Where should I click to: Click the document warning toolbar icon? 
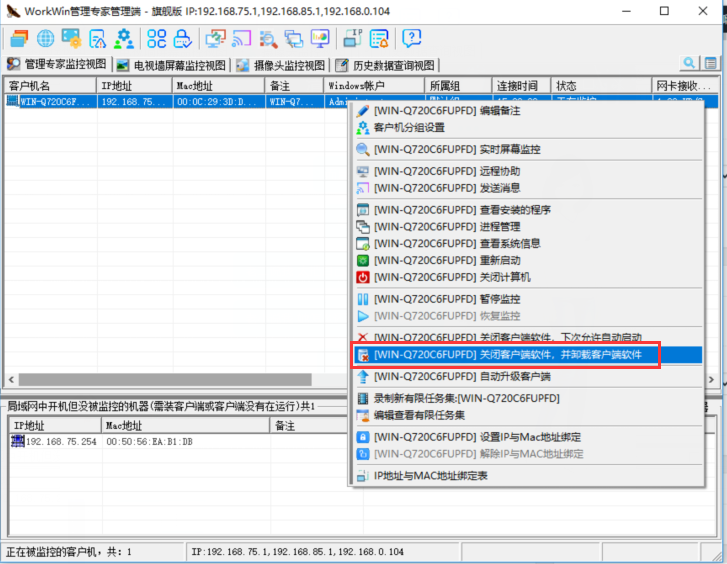98,38
